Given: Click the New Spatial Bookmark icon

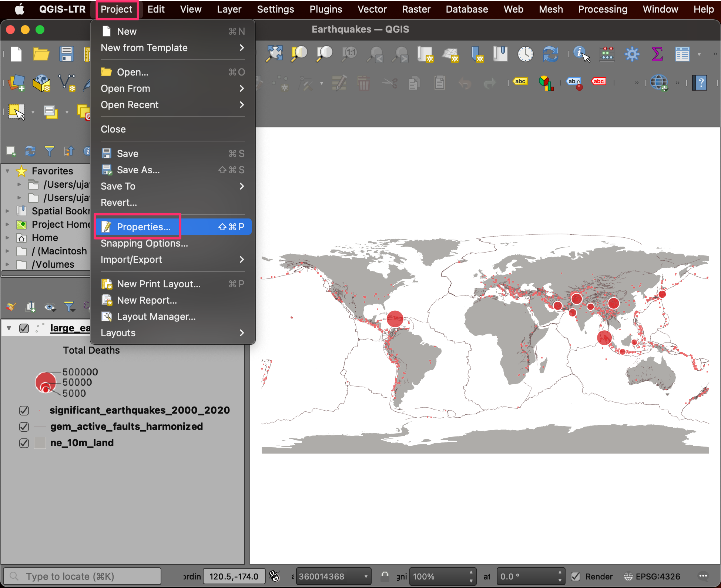Looking at the screenshot, I should 477,54.
